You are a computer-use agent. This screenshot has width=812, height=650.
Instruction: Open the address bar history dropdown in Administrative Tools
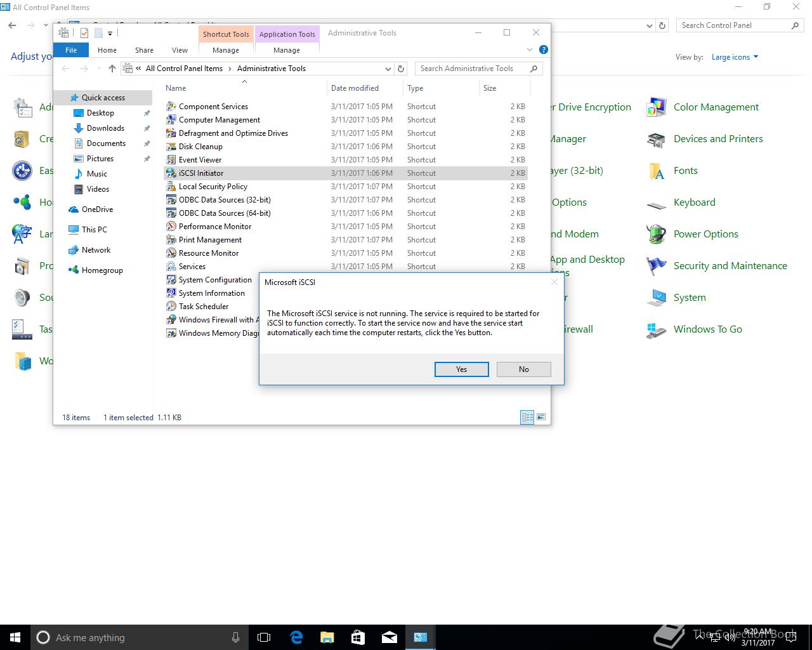click(x=388, y=69)
